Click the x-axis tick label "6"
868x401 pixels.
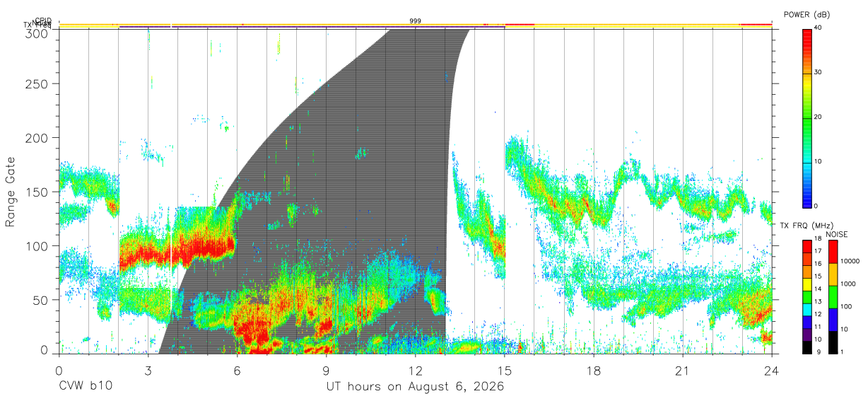coord(237,371)
